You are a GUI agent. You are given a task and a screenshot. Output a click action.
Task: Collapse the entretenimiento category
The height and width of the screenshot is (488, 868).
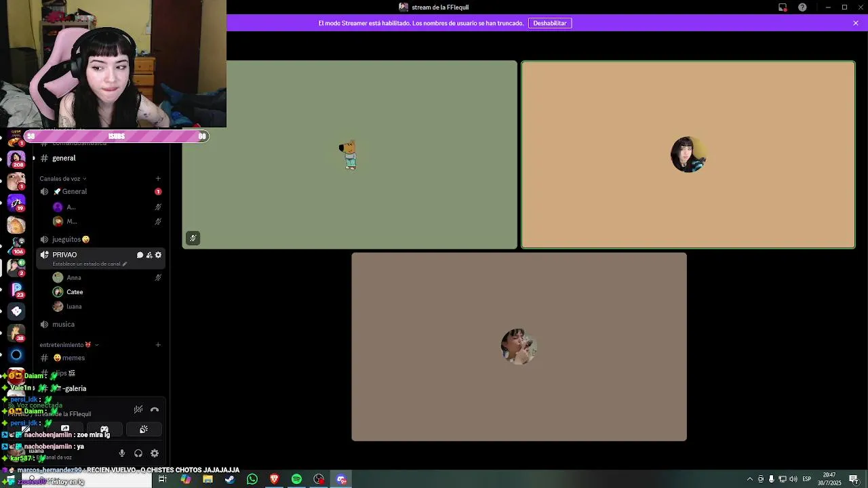point(69,345)
